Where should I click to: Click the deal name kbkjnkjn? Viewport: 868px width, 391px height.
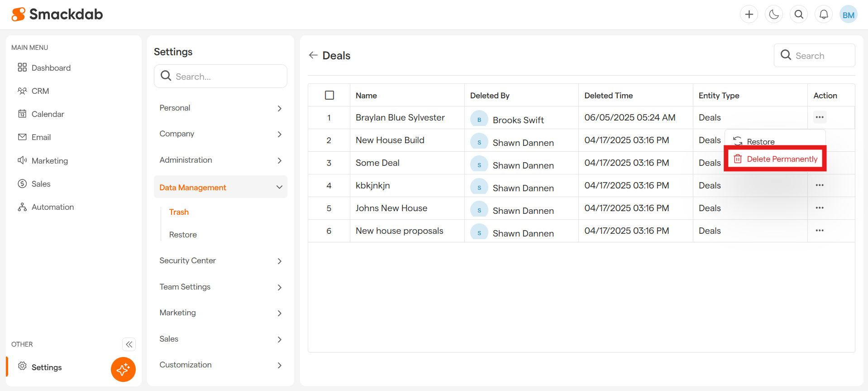[x=373, y=185]
